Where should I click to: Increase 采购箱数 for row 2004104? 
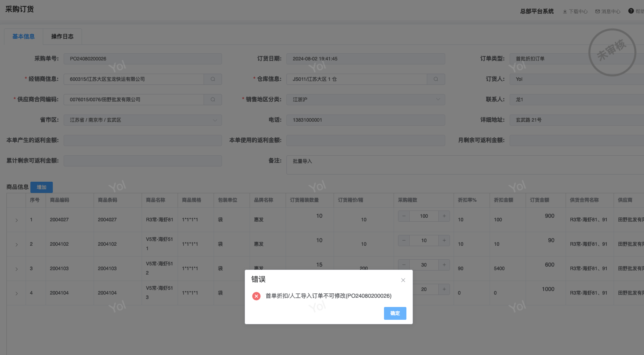(x=444, y=289)
